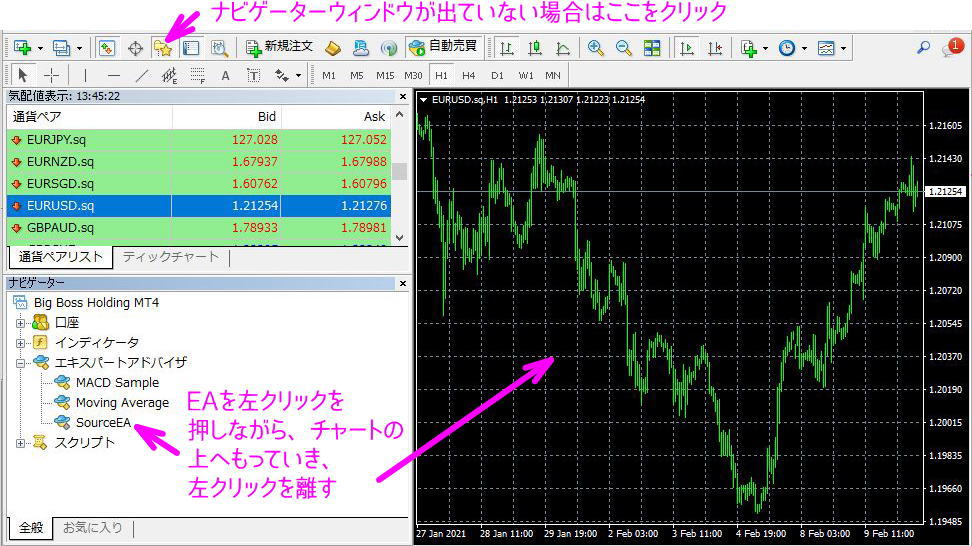Image resolution: width=972 pixels, height=546 pixels.
Task: Select the EURUSD.sq row
Action: 198,206
